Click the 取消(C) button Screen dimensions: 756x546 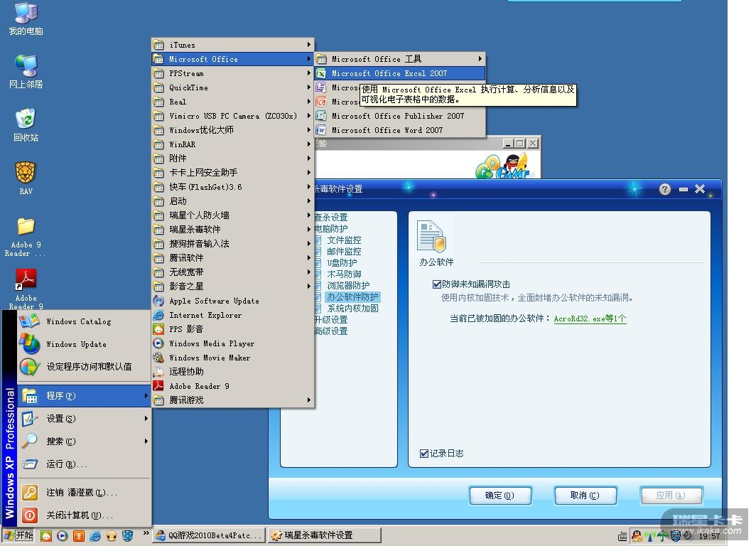coord(585,496)
